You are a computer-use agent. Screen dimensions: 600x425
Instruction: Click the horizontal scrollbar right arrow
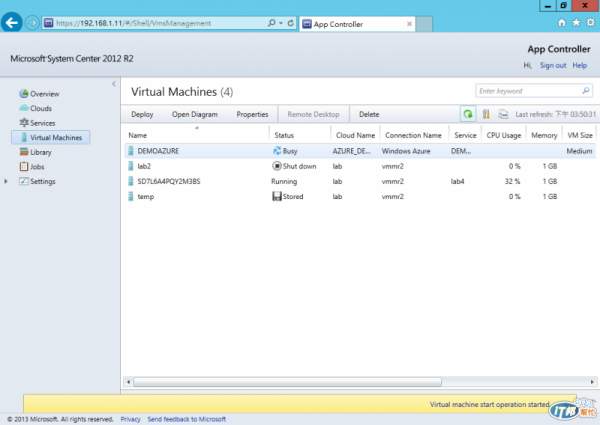(592, 382)
